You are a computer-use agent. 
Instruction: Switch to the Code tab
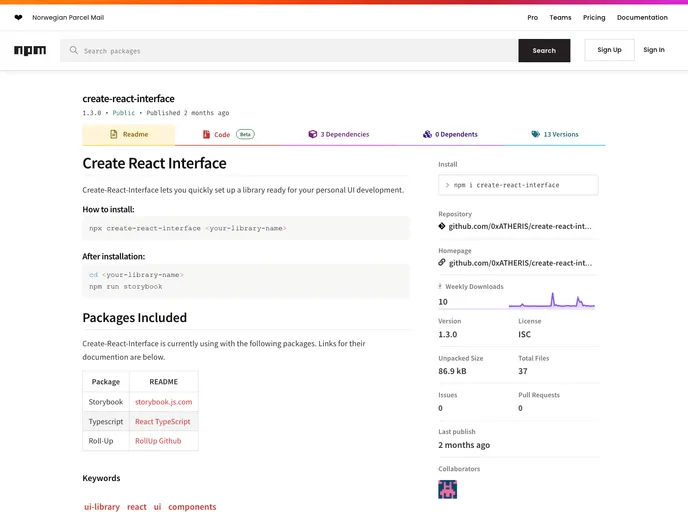228,134
